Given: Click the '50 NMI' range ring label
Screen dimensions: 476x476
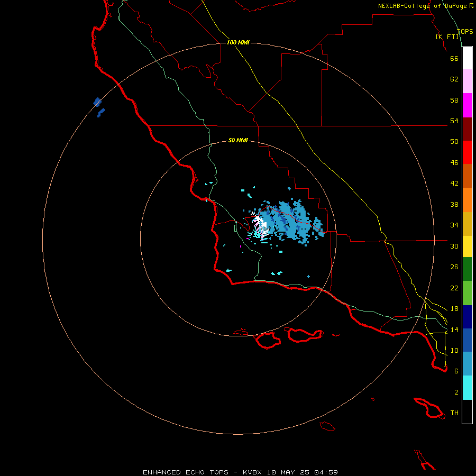Looking at the screenshot, I should pyautogui.click(x=237, y=140).
